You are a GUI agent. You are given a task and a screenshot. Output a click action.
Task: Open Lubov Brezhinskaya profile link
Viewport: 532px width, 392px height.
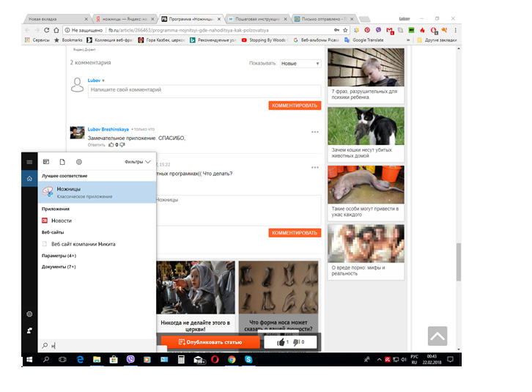(x=108, y=129)
